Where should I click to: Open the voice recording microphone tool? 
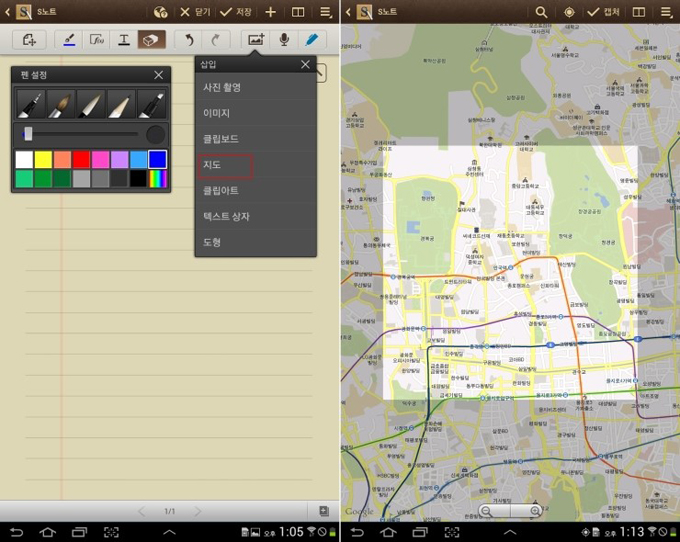point(284,40)
